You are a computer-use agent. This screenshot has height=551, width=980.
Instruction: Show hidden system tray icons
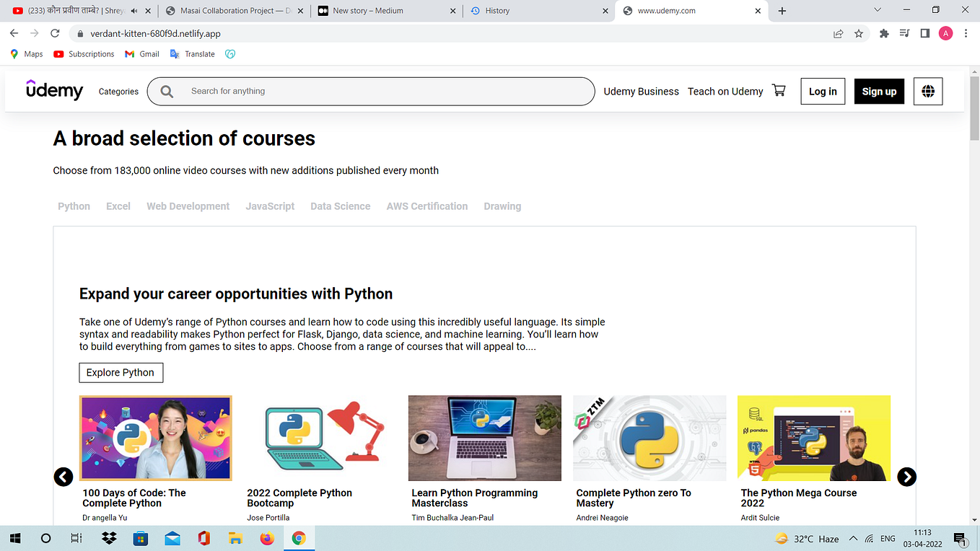853,538
